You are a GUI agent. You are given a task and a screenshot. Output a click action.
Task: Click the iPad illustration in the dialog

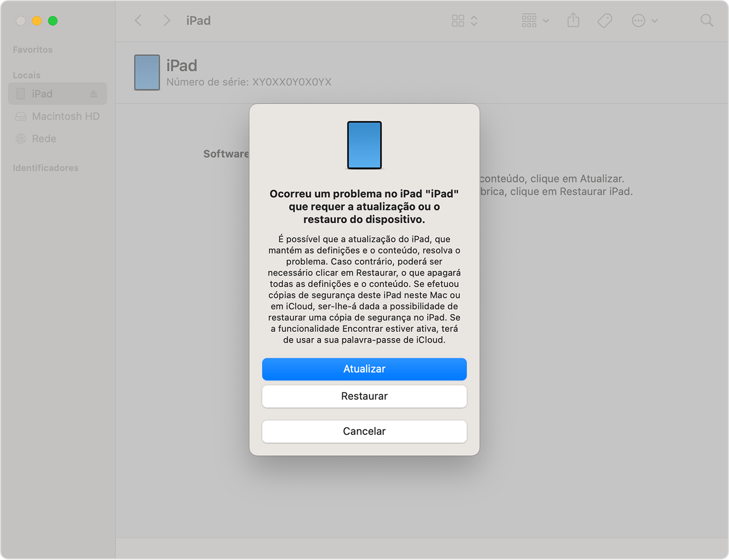(364, 145)
